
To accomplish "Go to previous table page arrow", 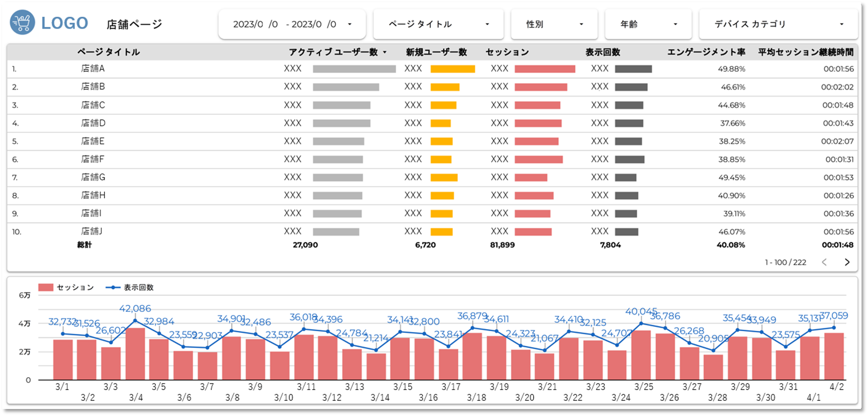I will pos(824,262).
